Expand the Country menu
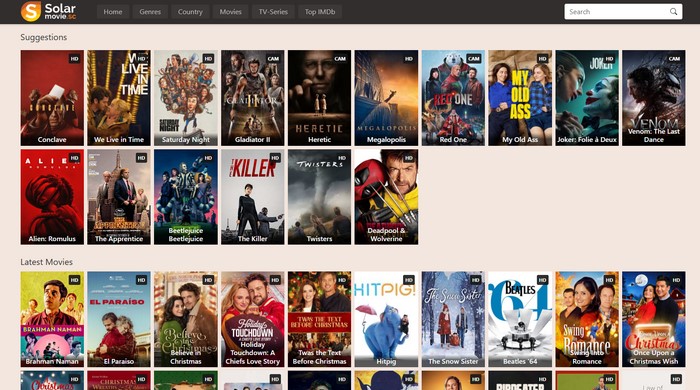Screen dimensions: 700x390 pyautogui.click(x=190, y=12)
